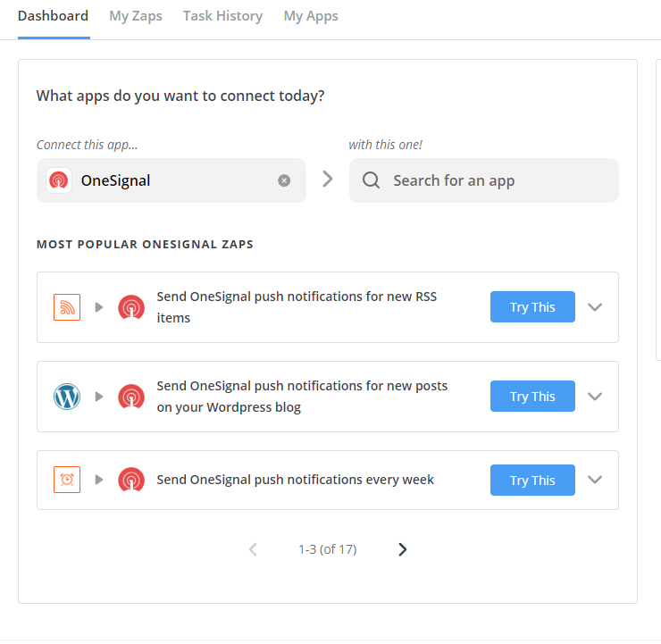
Task: Switch to the My Zaps tab
Action: pyautogui.click(x=136, y=16)
